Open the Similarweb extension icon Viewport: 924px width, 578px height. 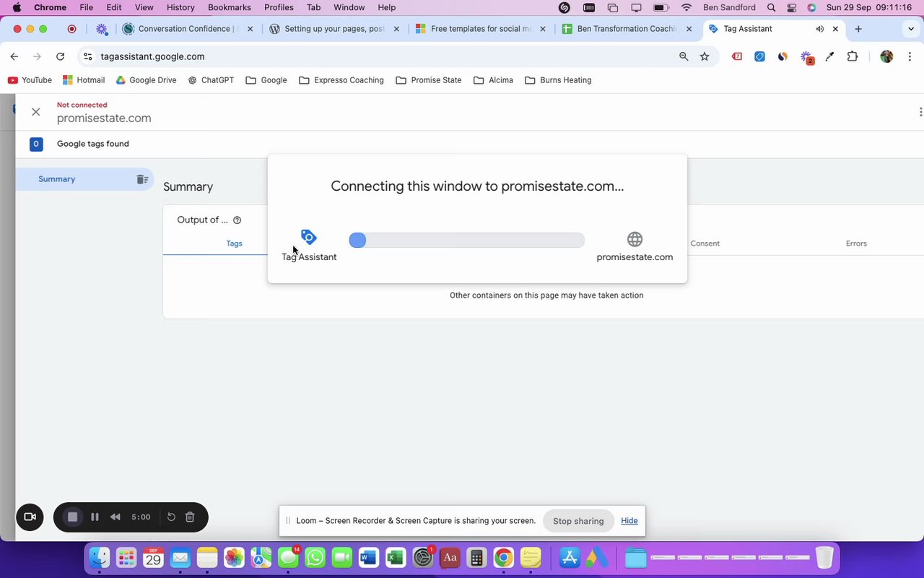point(783,56)
